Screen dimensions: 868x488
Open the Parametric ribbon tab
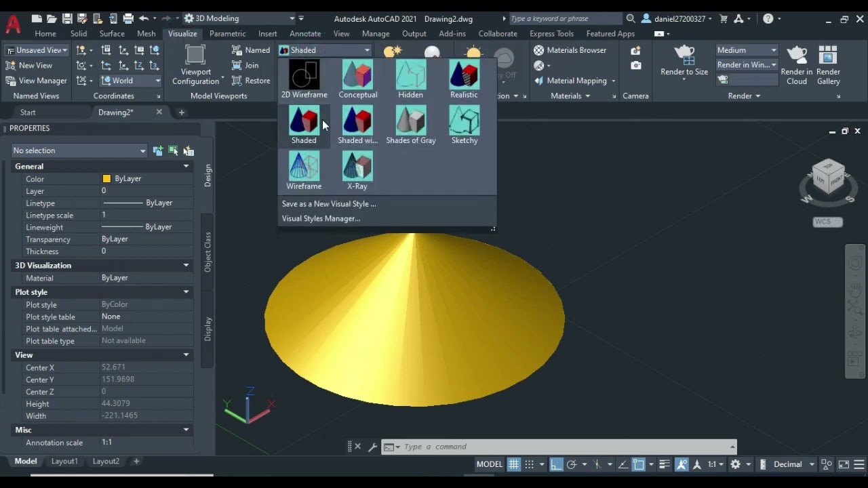point(228,33)
